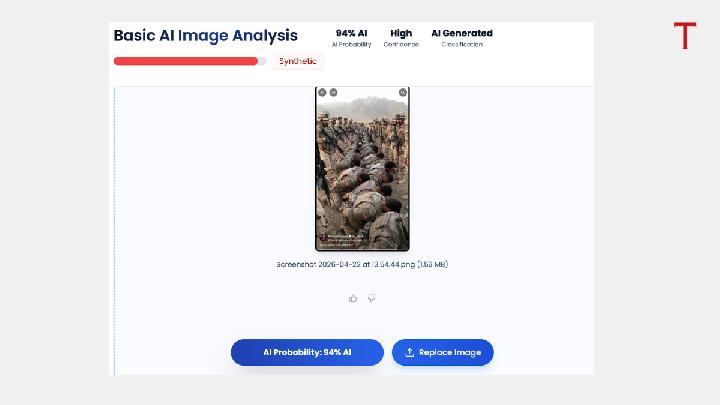The width and height of the screenshot is (720, 405).
Task: Click the thumbs up feedback icon
Action: point(353,298)
